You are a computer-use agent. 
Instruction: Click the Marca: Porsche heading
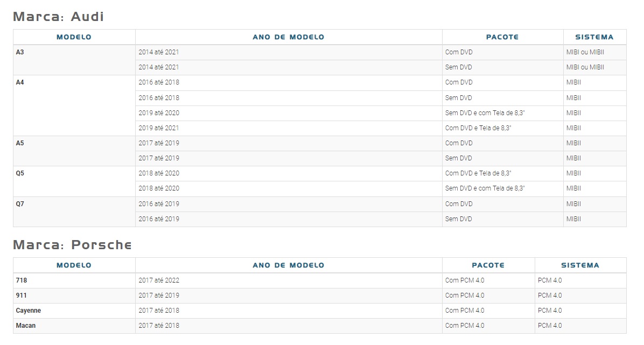coord(72,245)
